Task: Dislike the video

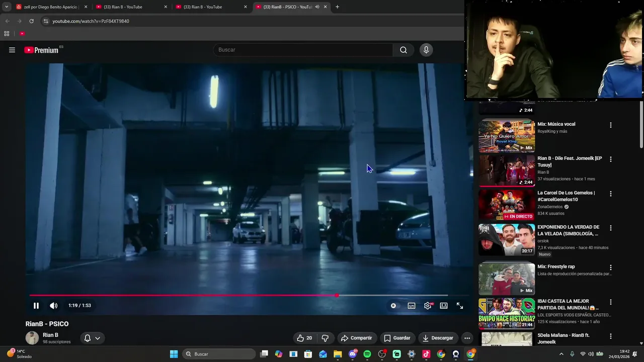Action: click(x=325, y=338)
